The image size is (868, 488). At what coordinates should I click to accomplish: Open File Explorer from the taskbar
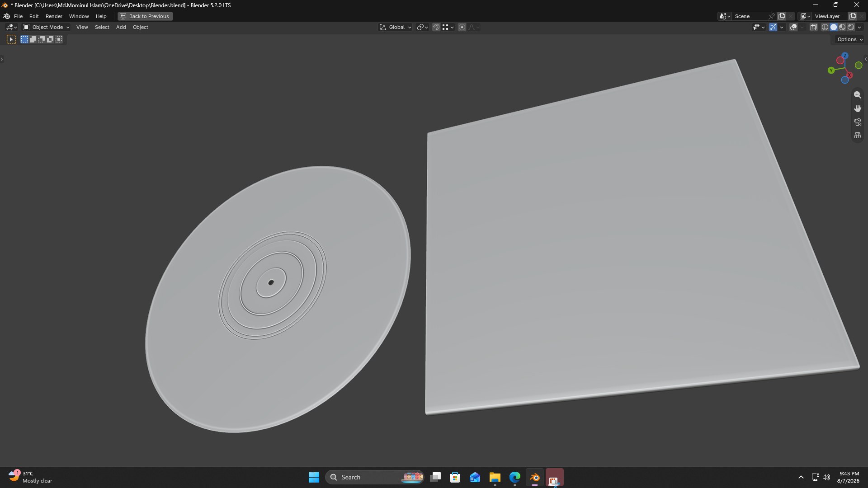(x=495, y=477)
